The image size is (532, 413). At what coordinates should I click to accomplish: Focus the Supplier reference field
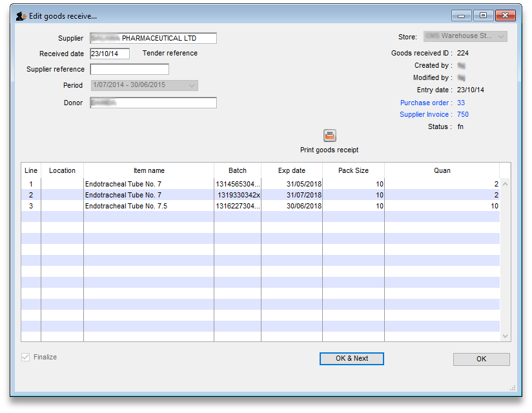129,69
